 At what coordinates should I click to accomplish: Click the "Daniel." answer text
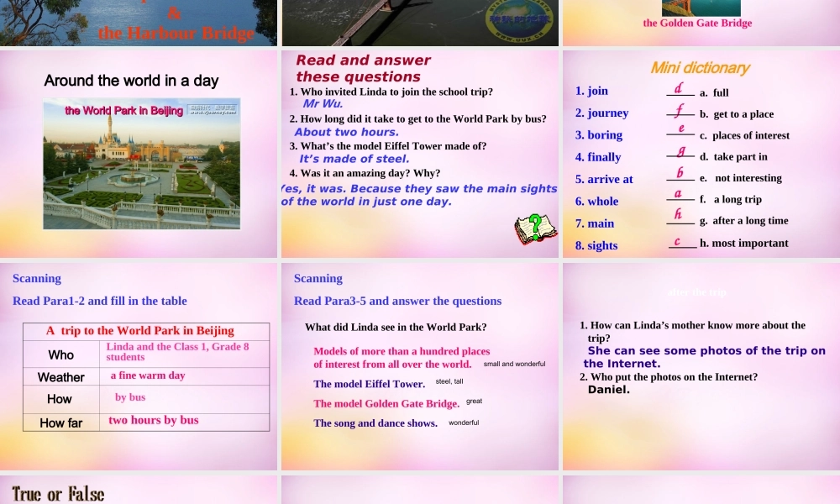point(609,390)
